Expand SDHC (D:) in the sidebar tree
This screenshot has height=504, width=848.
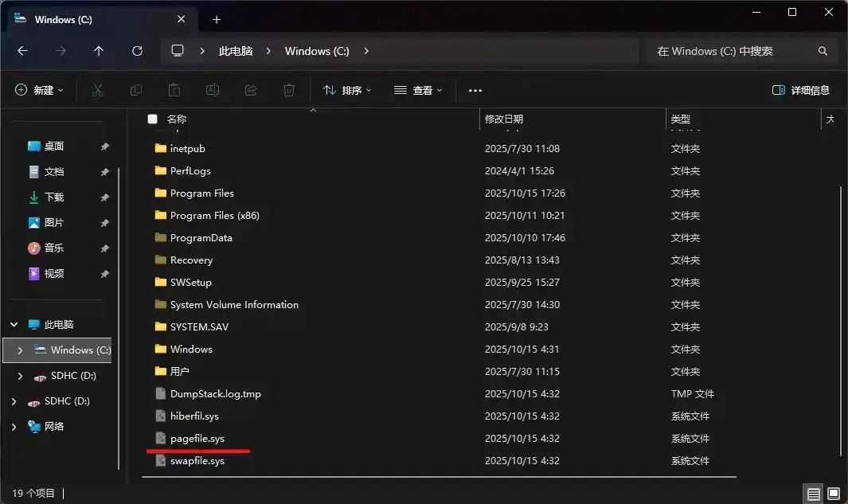point(19,375)
